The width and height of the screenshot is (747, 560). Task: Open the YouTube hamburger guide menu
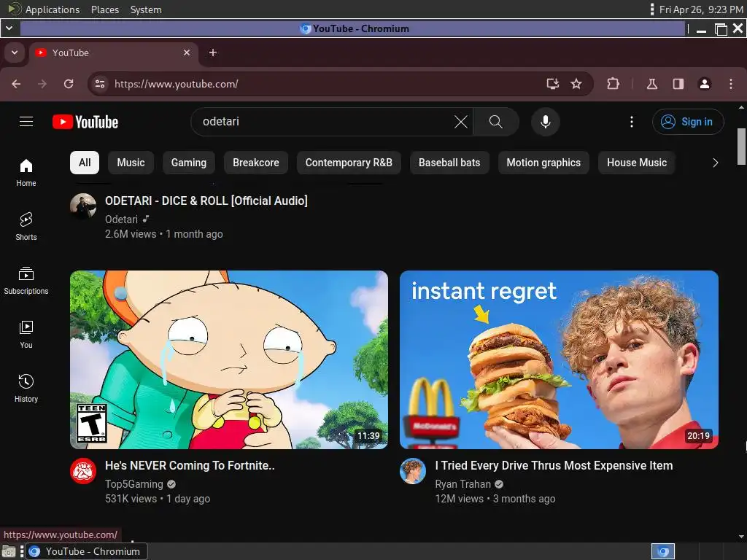coord(26,122)
